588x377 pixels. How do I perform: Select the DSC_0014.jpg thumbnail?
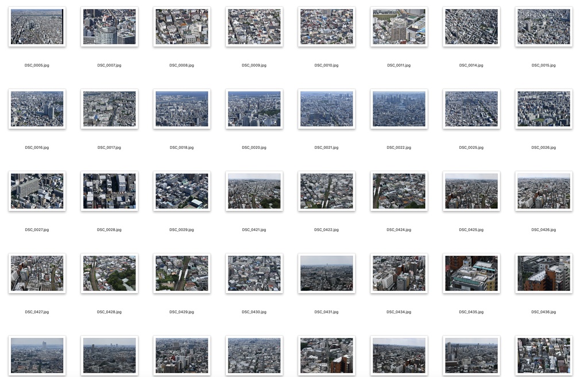click(x=471, y=26)
